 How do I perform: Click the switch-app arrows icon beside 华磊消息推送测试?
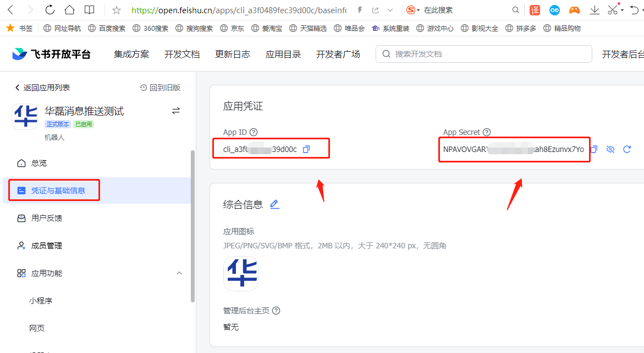tap(176, 111)
